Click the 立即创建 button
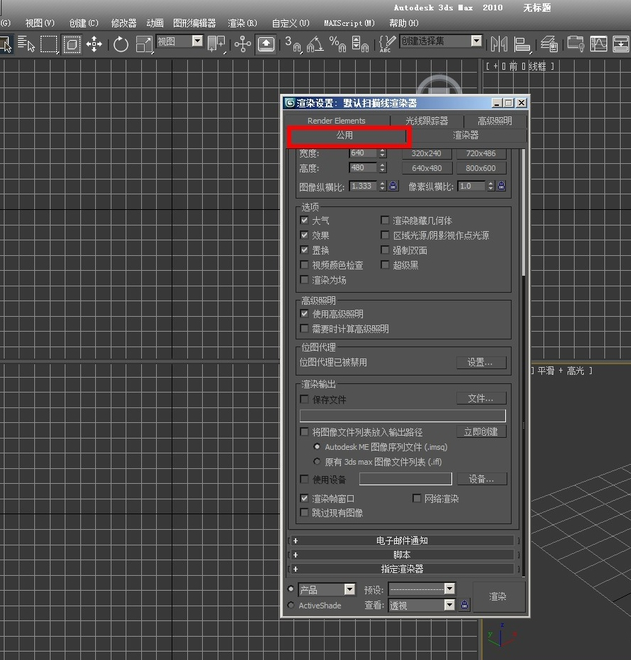Viewport: 631px width, 660px height. pos(481,431)
